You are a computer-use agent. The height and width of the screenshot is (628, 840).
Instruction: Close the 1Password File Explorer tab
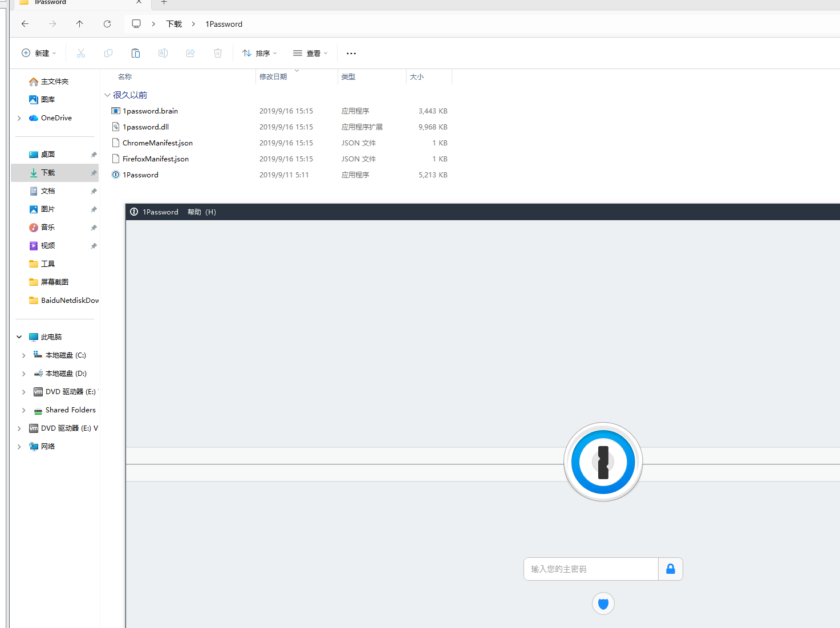(139, 2)
